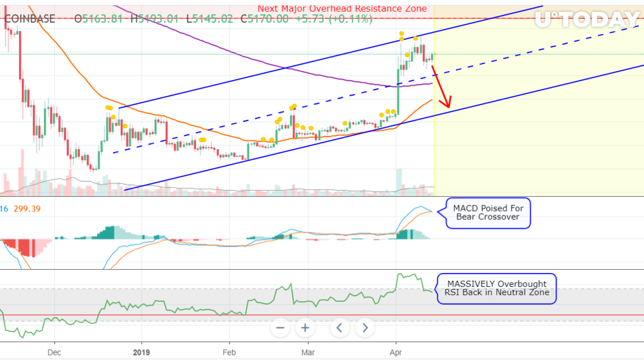Click the close price C5170.00 value
Screen dimensions: 644x362
point(264,19)
